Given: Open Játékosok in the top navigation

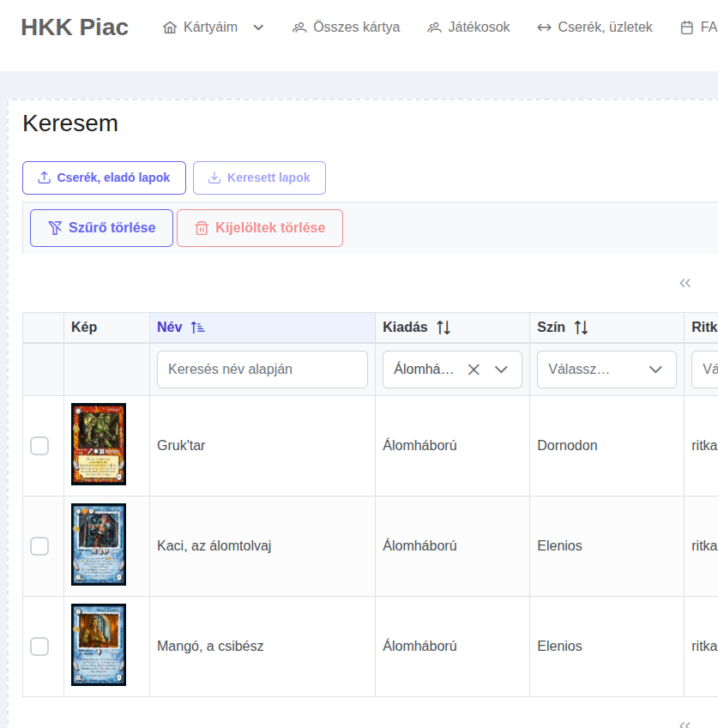Looking at the screenshot, I should point(468,27).
